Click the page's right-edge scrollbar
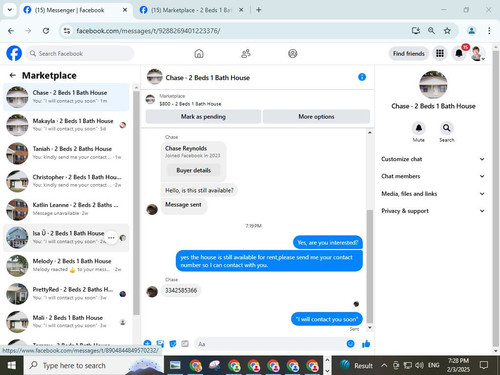Screen dimensions: 500x375 tap(496, 199)
